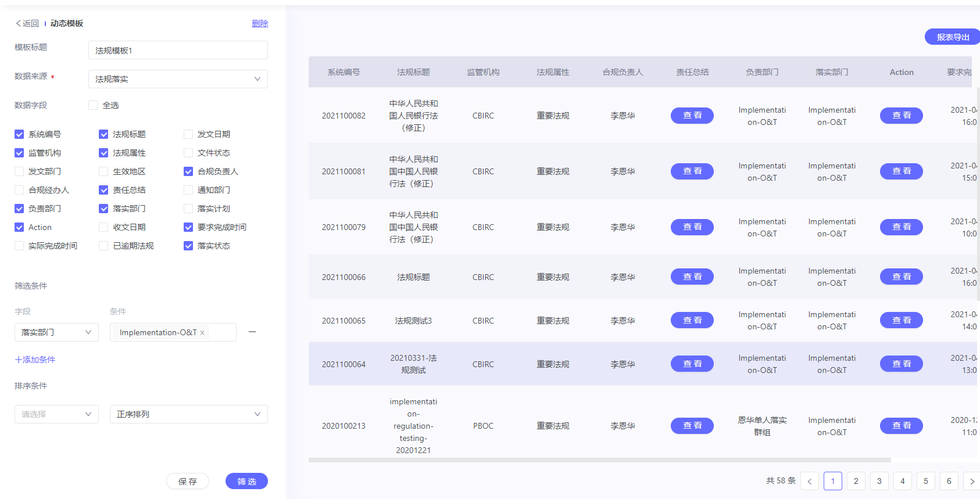Click the 监管机构 column header
The height and width of the screenshot is (499, 980).
click(483, 72)
